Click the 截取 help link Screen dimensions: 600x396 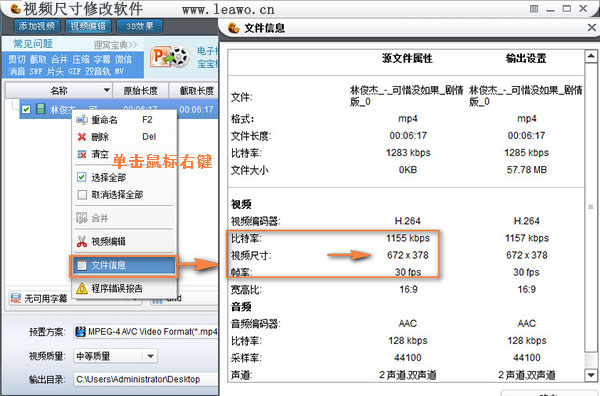pos(38,59)
